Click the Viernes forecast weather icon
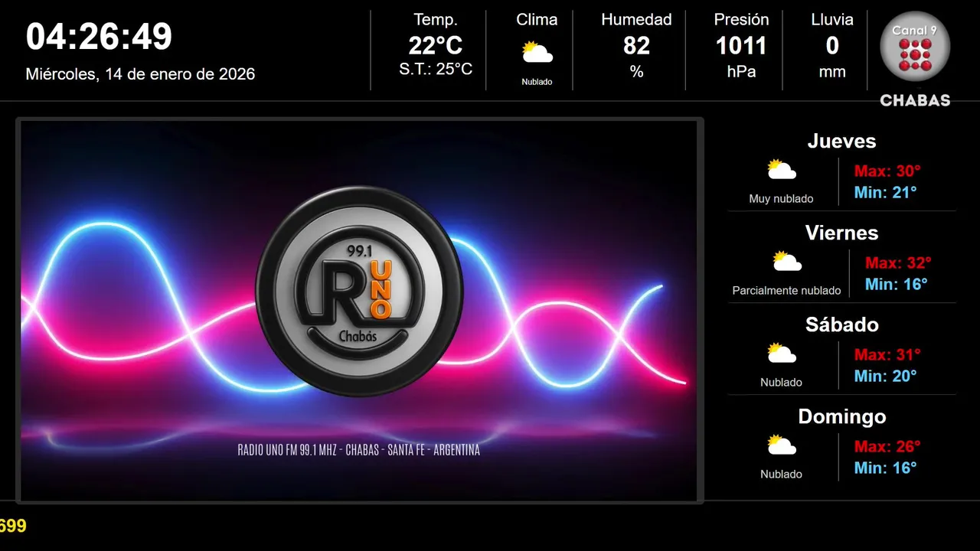 pyautogui.click(x=787, y=262)
